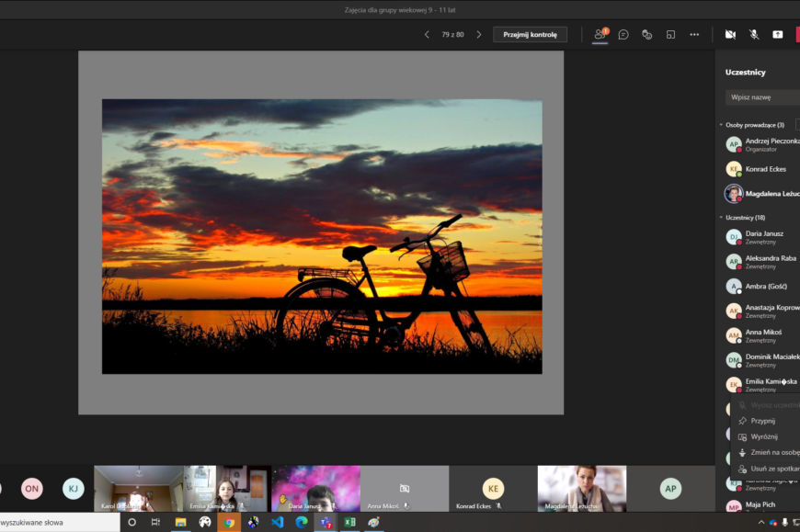Open the share content tray
The width and height of the screenshot is (800, 532).
pos(778,35)
